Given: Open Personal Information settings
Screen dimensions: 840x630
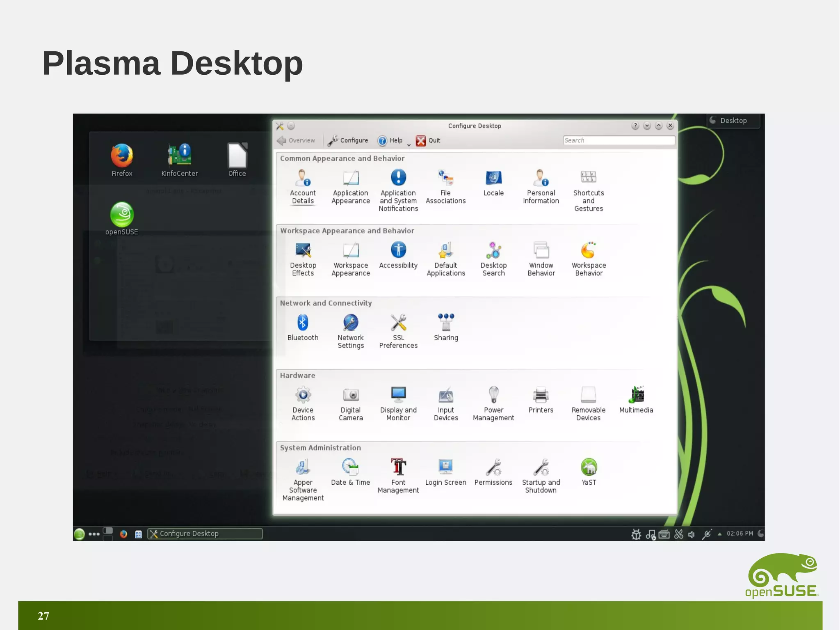Looking at the screenshot, I should pos(541,187).
